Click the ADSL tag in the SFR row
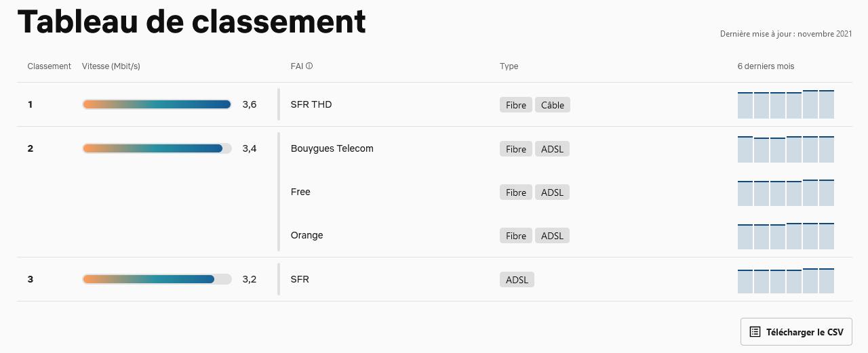This screenshot has height=353, width=868. pyautogui.click(x=517, y=280)
